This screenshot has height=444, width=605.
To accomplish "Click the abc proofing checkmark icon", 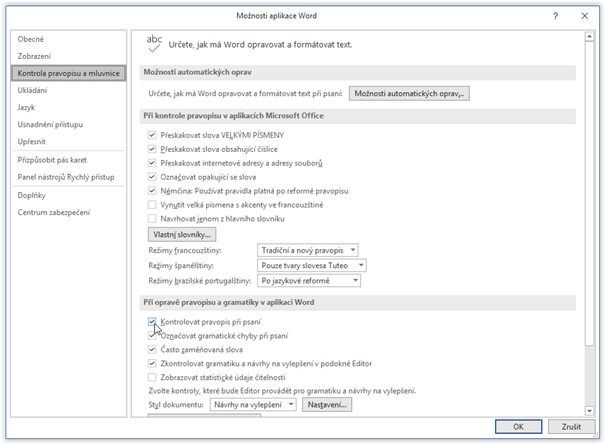I will click(x=154, y=44).
